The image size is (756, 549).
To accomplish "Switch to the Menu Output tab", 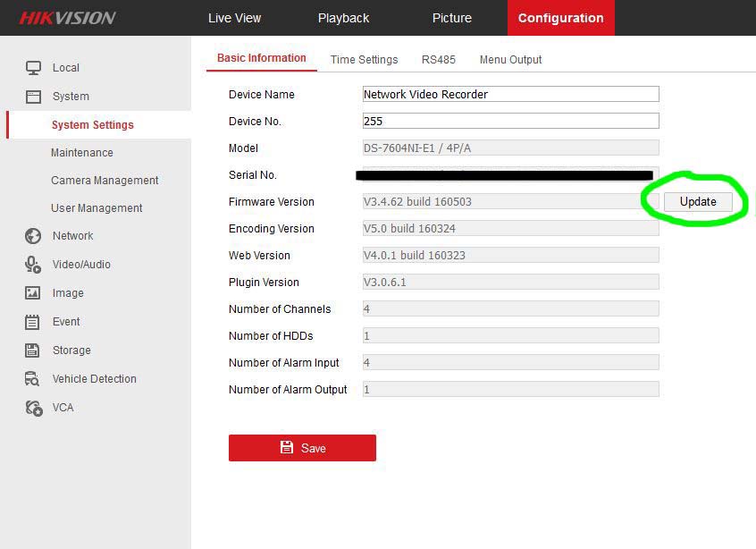I will pos(510,60).
